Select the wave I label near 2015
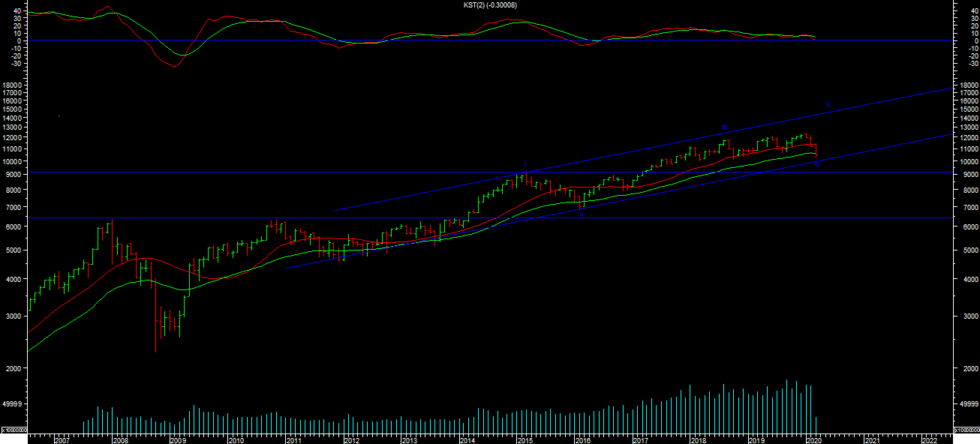980x444 pixels. pos(525,165)
